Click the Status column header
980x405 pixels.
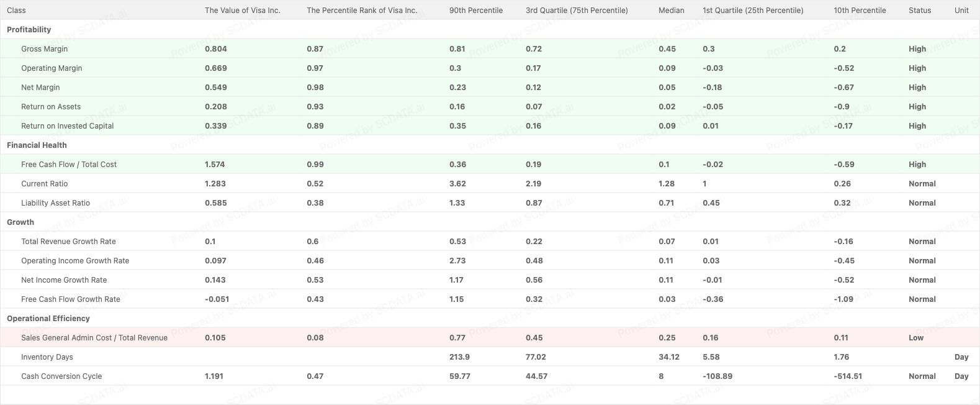[x=920, y=11]
